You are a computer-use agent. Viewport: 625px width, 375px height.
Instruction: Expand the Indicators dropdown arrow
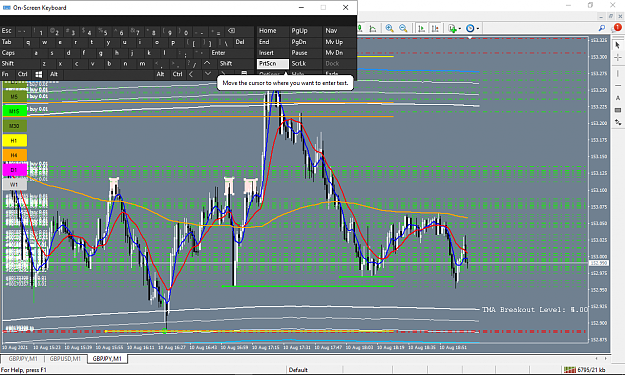(460, 29)
